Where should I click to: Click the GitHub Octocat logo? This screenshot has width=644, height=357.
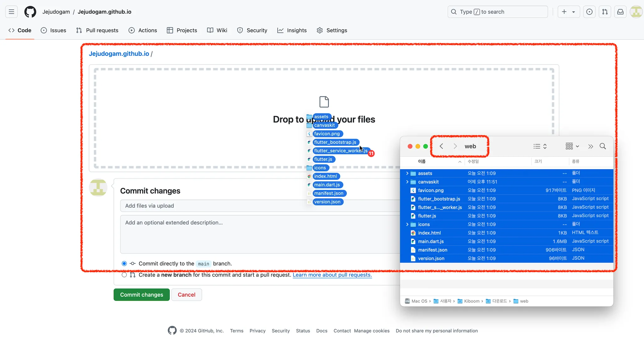30,12
